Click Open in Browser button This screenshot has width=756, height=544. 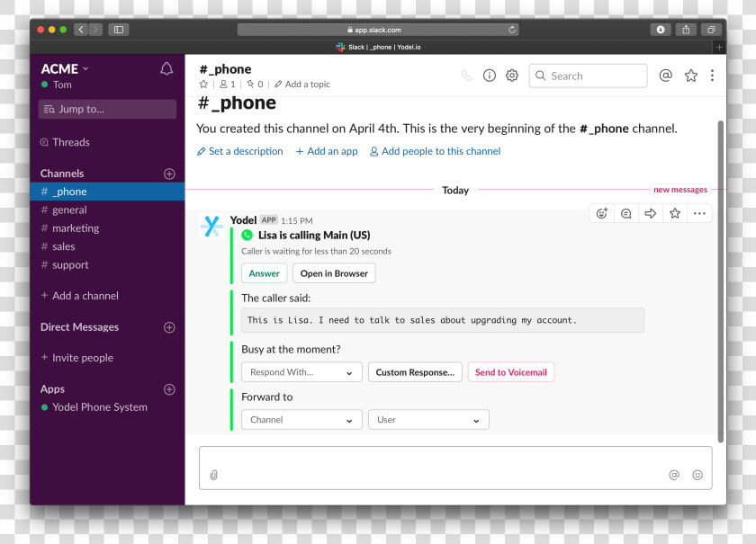click(x=334, y=273)
